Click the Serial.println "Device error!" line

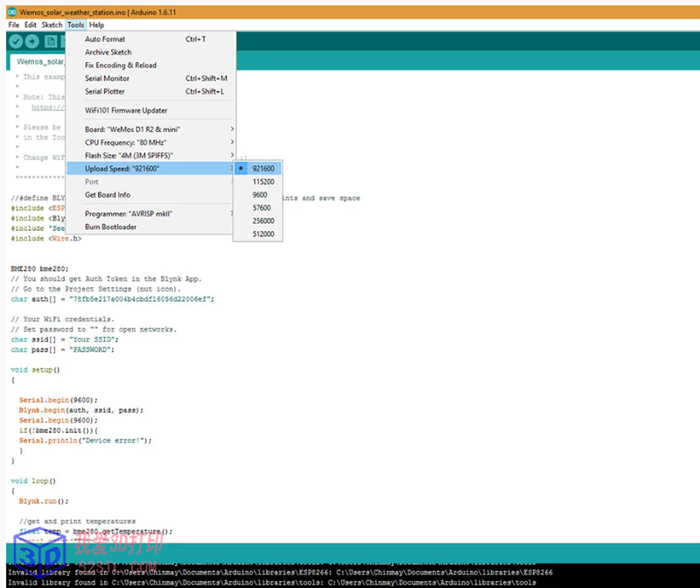tap(85, 440)
